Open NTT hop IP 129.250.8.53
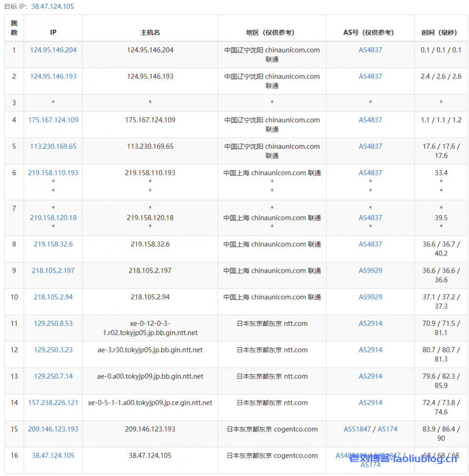469x476 pixels. (53, 324)
